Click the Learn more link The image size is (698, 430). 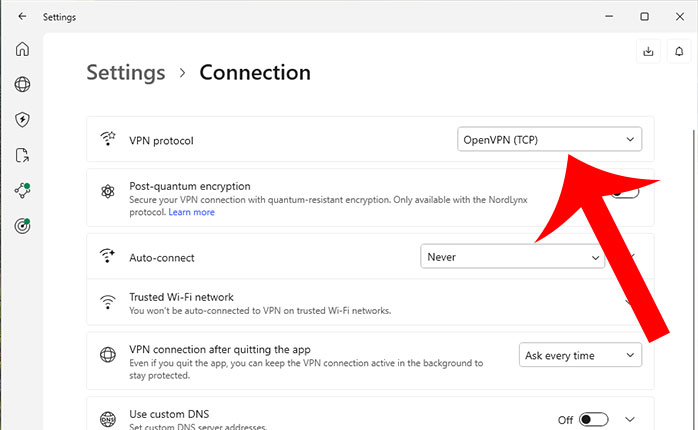coord(191,212)
